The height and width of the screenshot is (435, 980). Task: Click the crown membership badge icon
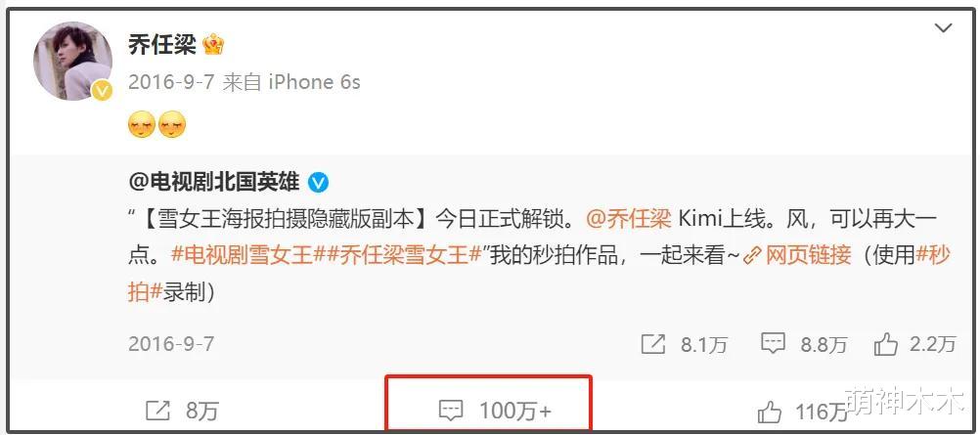click(214, 44)
